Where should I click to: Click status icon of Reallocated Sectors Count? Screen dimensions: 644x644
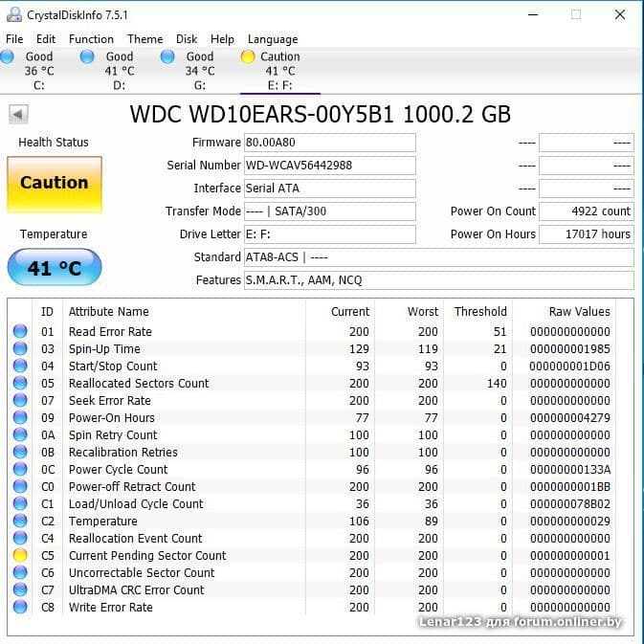tap(20, 383)
